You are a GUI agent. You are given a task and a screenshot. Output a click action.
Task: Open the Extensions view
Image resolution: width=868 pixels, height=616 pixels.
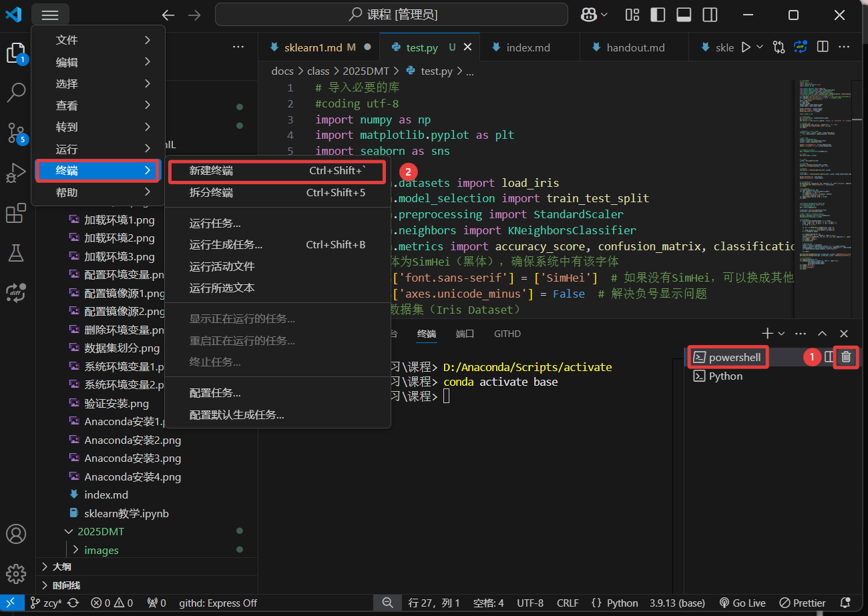coord(15,213)
